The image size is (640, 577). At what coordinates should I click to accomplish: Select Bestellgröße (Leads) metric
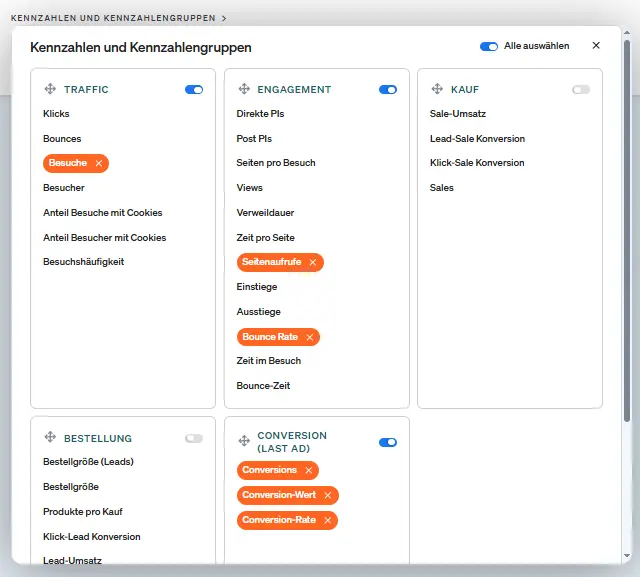click(x=88, y=462)
